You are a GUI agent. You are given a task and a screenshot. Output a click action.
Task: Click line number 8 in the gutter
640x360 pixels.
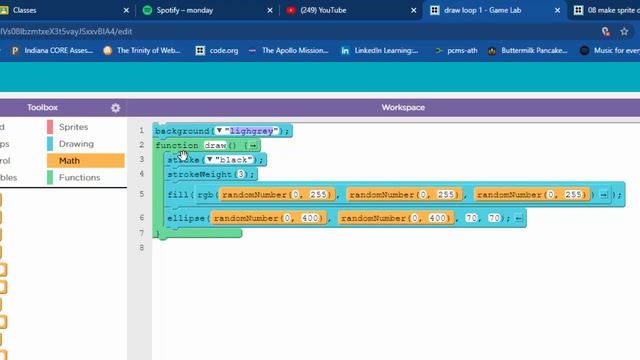click(142, 248)
